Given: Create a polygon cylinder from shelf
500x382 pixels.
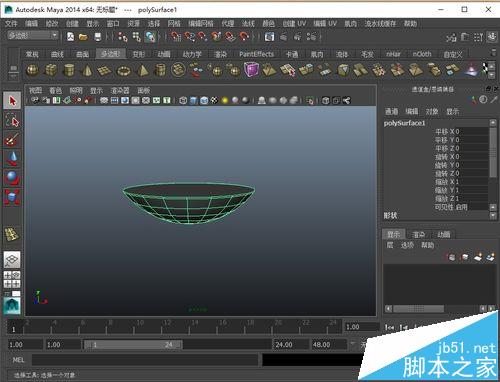Looking at the screenshot, I should [69, 70].
